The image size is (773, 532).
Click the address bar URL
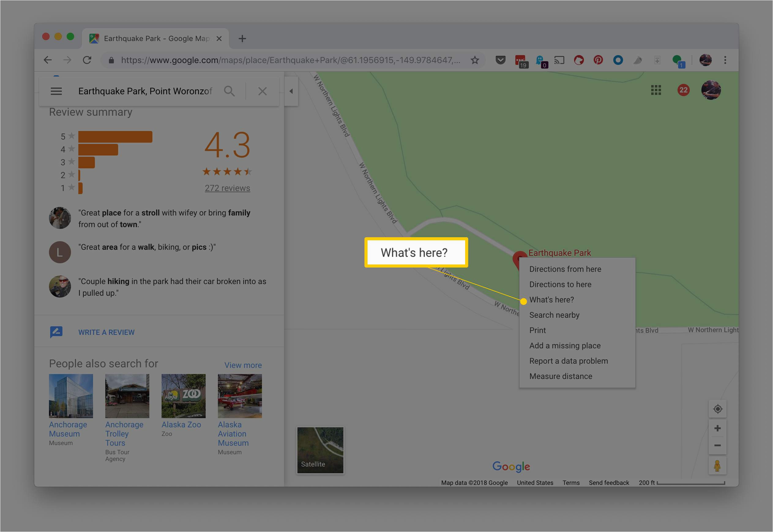[x=290, y=60]
